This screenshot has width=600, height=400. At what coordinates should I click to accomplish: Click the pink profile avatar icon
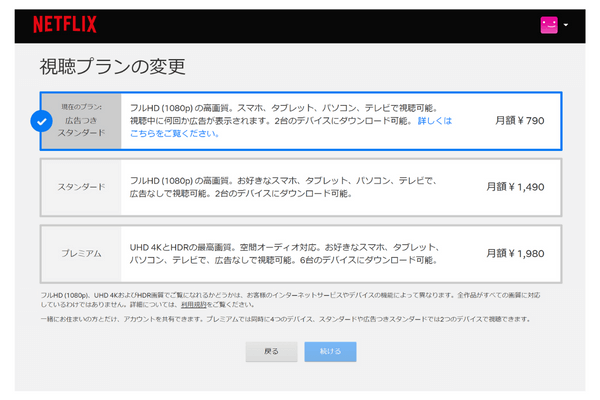549,25
